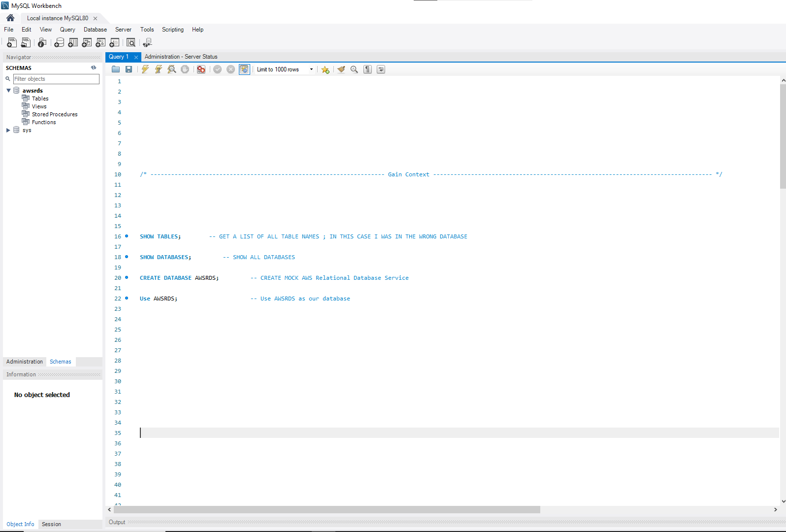Select the sys schema
This screenshot has height=532, width=786.
click(27, 130)
